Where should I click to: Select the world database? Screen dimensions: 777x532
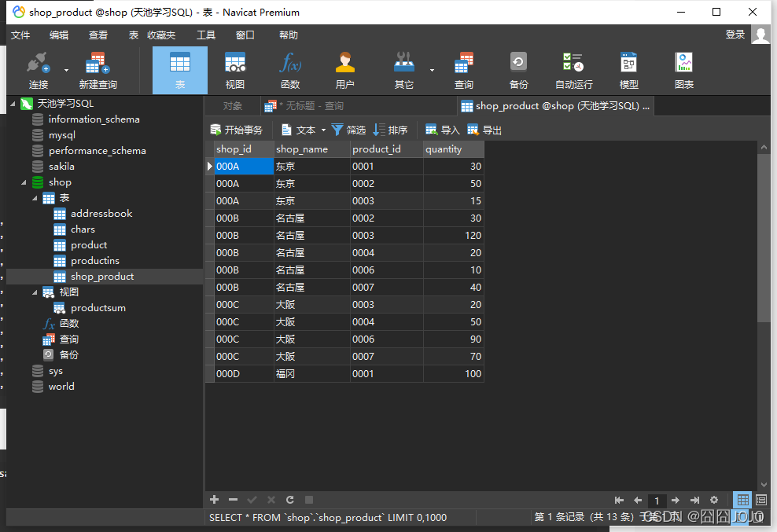click(x=61, y=387)
